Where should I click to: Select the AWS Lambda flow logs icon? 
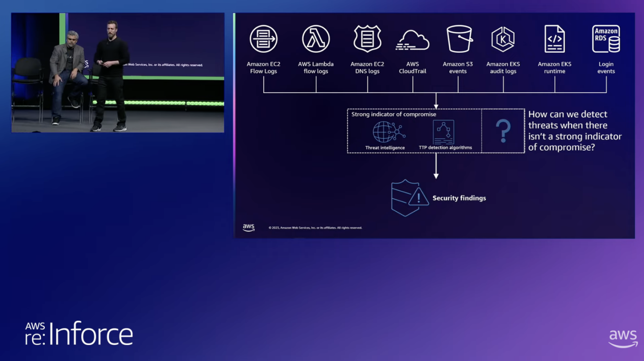(316, 39)
